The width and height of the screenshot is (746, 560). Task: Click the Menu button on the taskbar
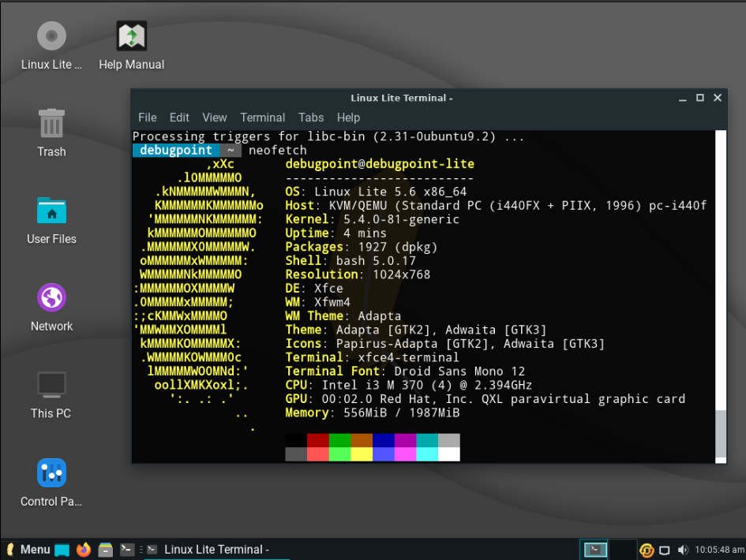(x=28, y=549)
